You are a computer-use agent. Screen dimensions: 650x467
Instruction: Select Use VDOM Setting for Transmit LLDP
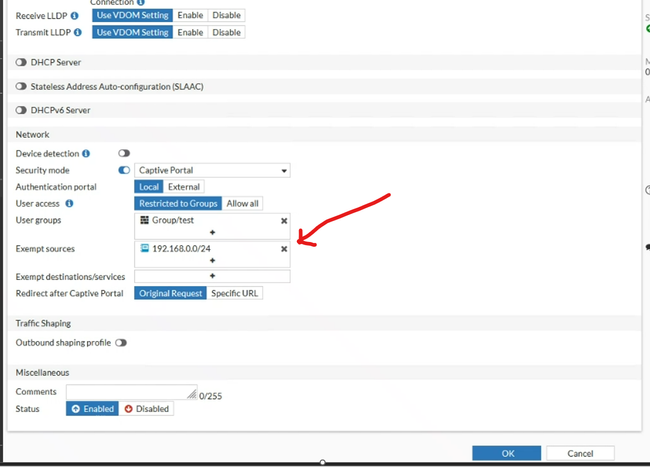tap(133, 32)
